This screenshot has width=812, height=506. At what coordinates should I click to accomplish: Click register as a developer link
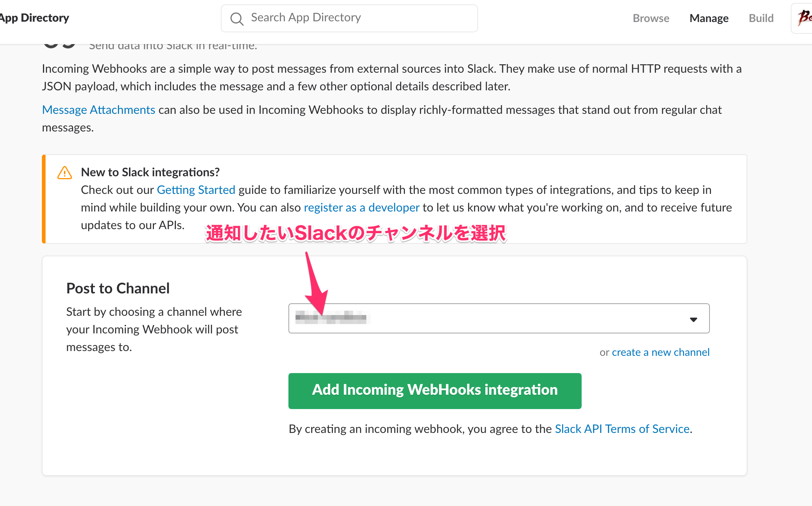click(362, 207)
